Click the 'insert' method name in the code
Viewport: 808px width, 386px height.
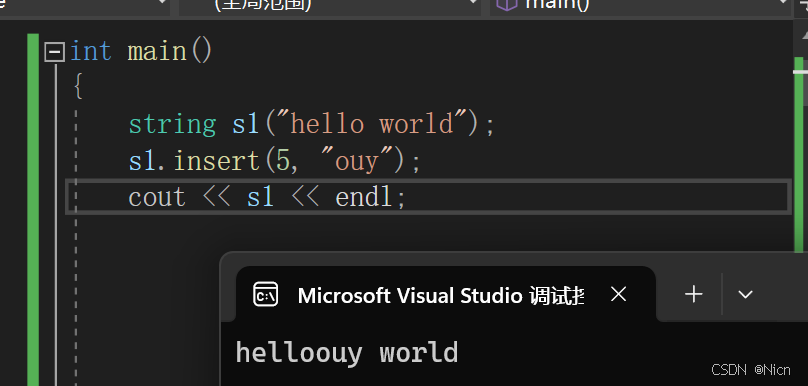[216, 161]
